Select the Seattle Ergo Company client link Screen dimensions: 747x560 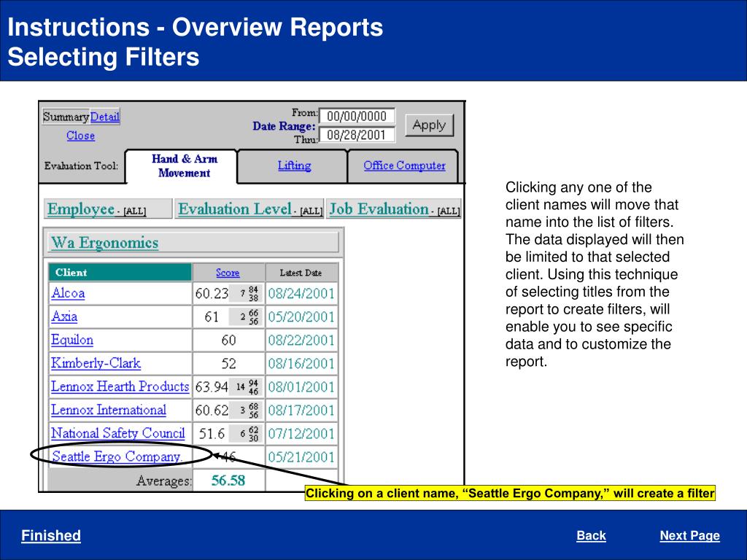[117, 456]
